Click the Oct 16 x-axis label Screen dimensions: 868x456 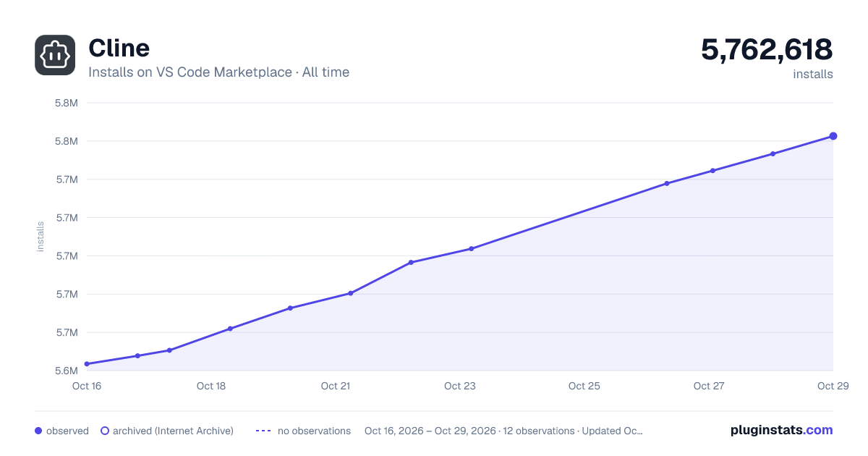(87, 386)
